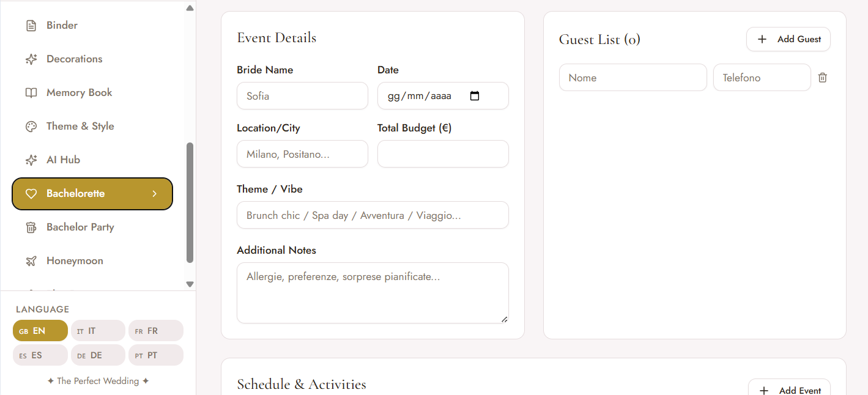Open Bachelor Party section
Screen dimensions: 868x395
click(x=92, y=227)
